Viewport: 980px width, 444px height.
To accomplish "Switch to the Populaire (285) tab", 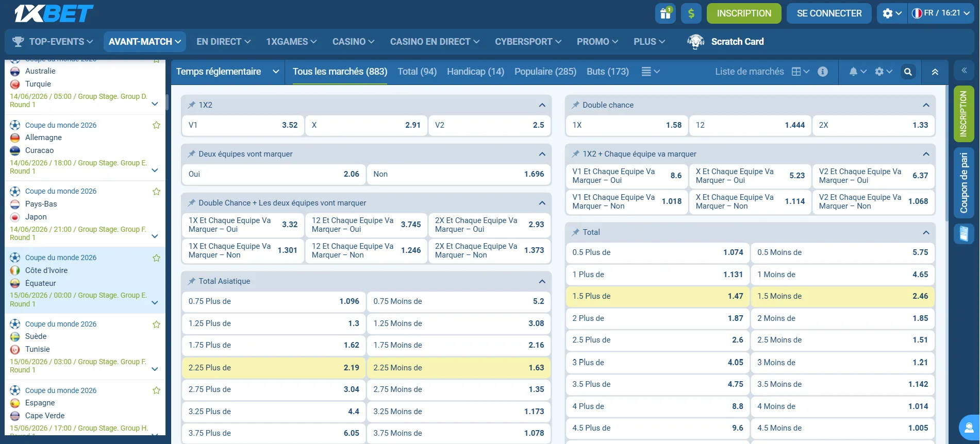I will click(x=545, y=72).
